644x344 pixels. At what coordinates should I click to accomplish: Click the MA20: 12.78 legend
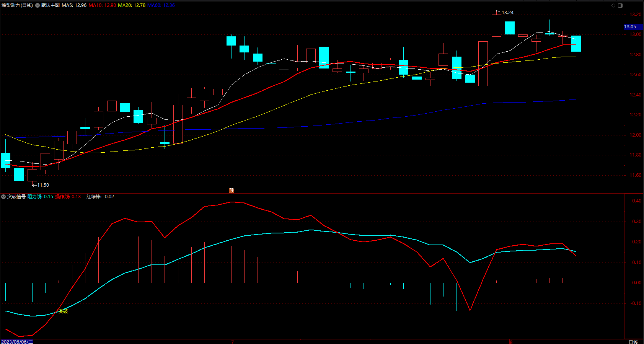click(132, 5)
